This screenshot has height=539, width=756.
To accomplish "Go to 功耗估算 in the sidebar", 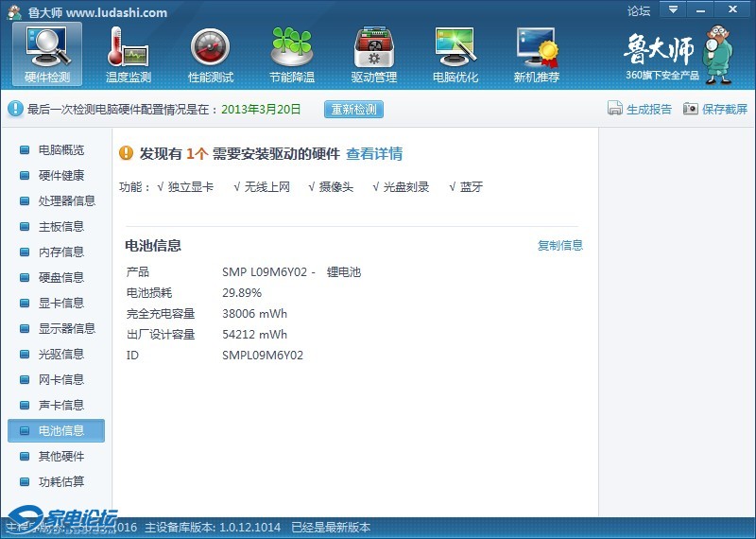I will tap(60, 481).
